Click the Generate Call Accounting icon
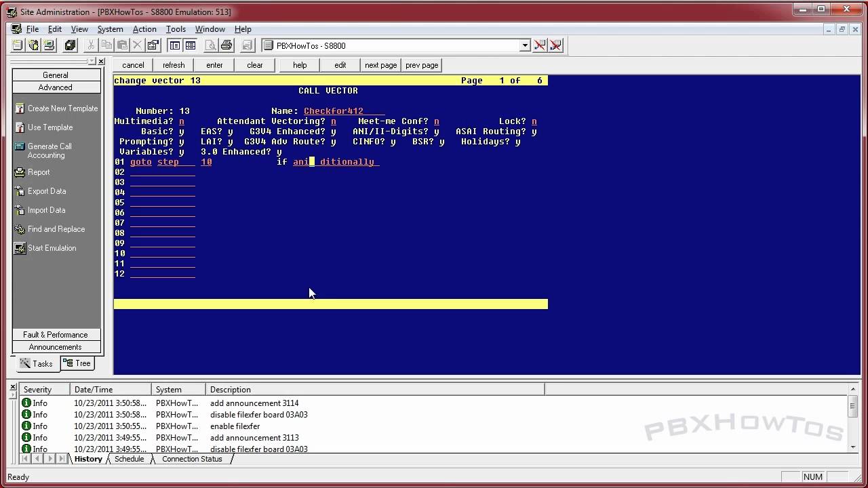 tap(20, 146)
